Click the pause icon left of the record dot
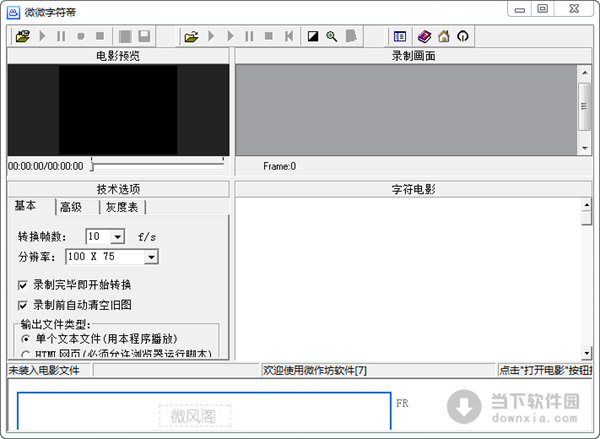This screenshot has width=600, height=439. pos(61,36)
